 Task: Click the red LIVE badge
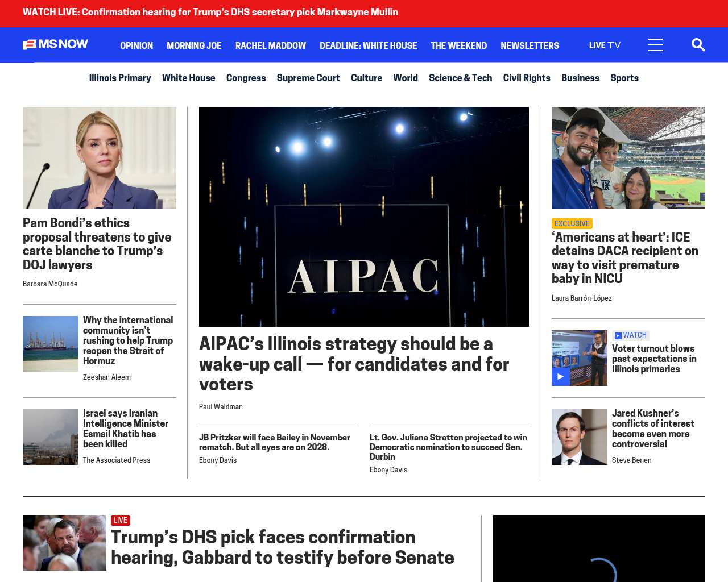pyautogui.click(x=120, y=520)
